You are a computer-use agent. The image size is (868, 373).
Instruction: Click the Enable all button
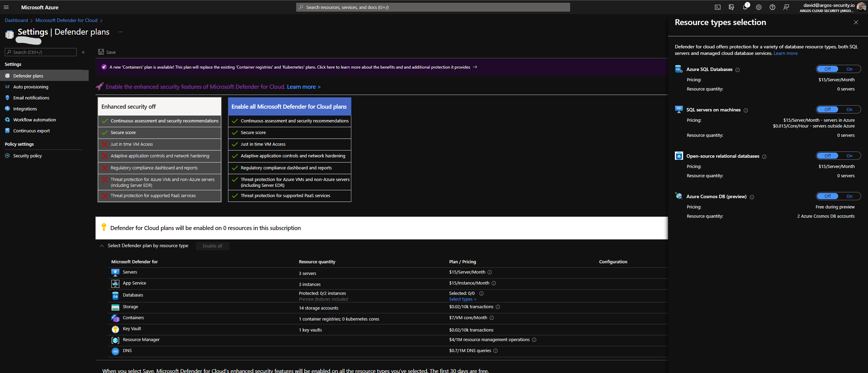[212, 246]
